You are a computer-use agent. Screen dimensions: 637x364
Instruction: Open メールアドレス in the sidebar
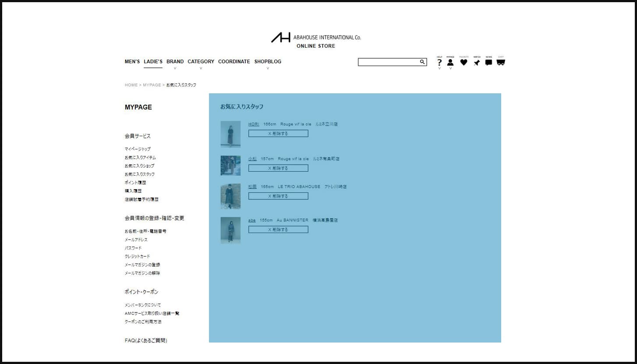(x=136, y=240)
